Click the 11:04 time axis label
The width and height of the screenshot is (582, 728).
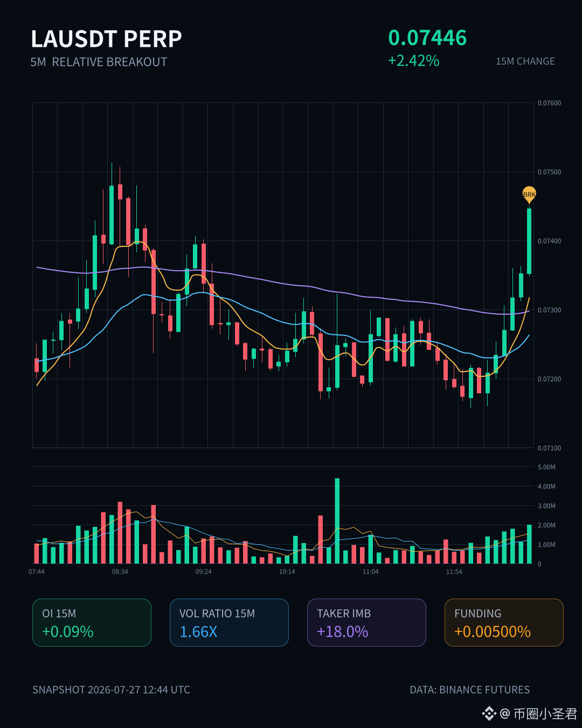pos(371,572)
